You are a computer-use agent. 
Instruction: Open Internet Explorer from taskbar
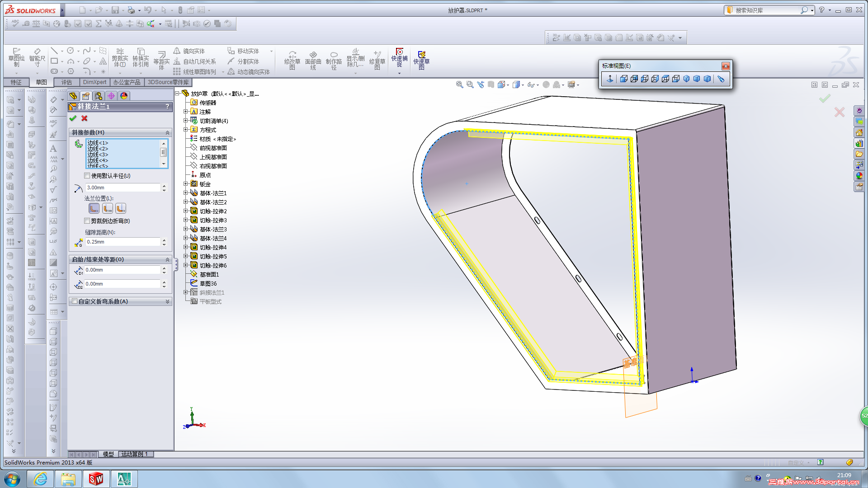click(40, 479)
